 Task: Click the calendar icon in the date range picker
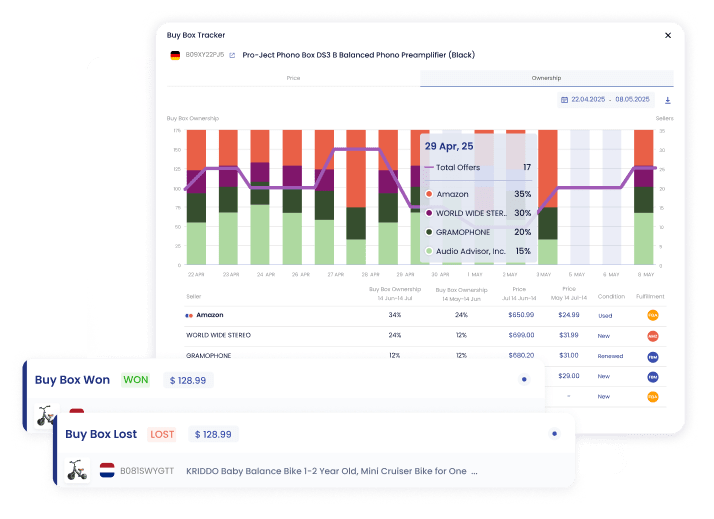564,100
